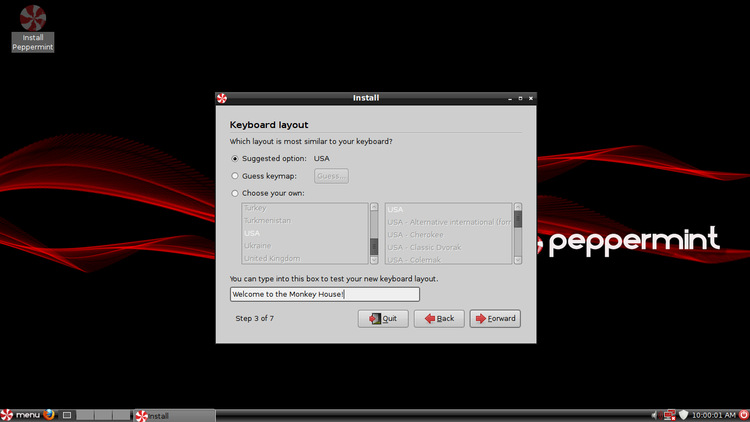This screenshot has width=750, height=422.
Task: Click the country list scrollbar thumb
Action: [374, 247]
